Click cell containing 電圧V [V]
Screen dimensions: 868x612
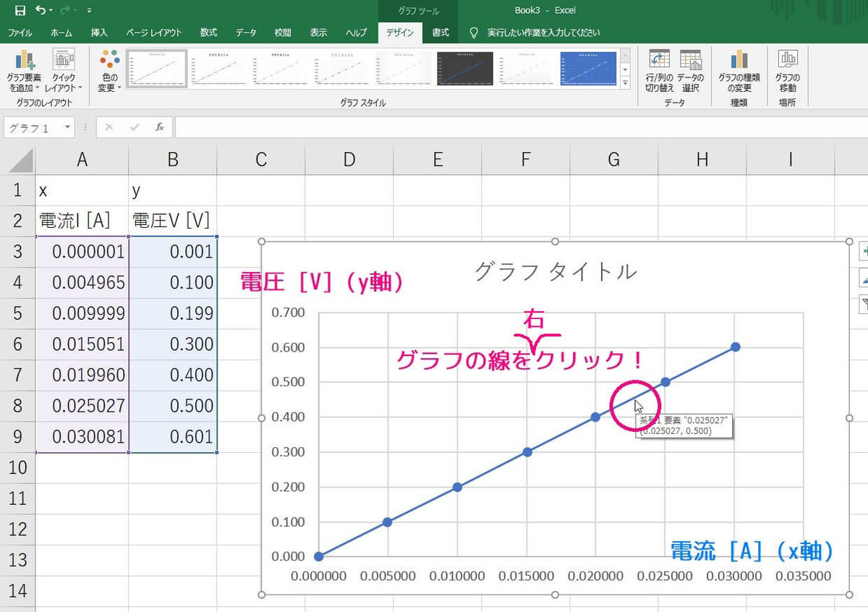pos(172,221)
